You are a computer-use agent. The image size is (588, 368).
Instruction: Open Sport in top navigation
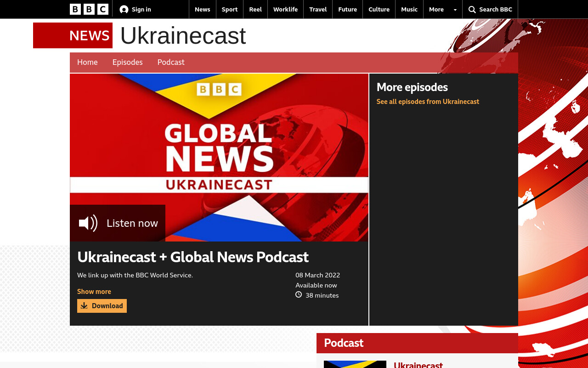[230, 9]
